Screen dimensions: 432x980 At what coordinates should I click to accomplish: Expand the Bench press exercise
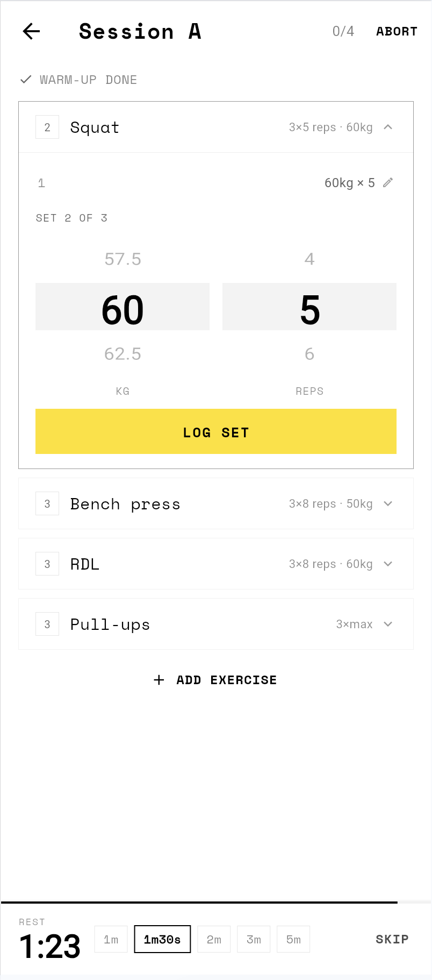pos(387,503)
